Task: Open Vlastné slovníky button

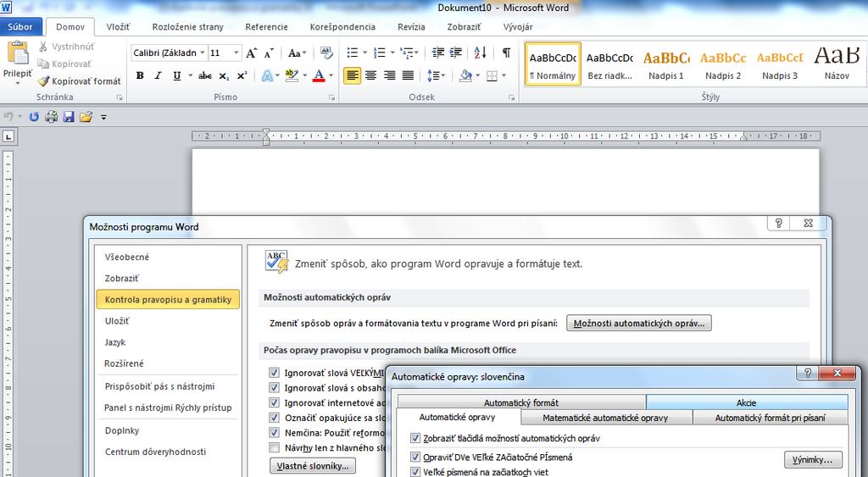Action: 313,466
